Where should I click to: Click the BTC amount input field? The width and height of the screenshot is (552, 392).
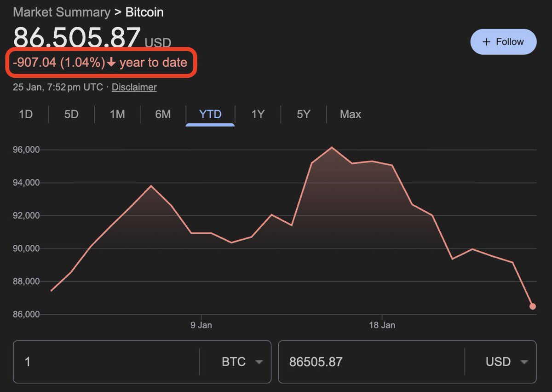pos(106,362)
